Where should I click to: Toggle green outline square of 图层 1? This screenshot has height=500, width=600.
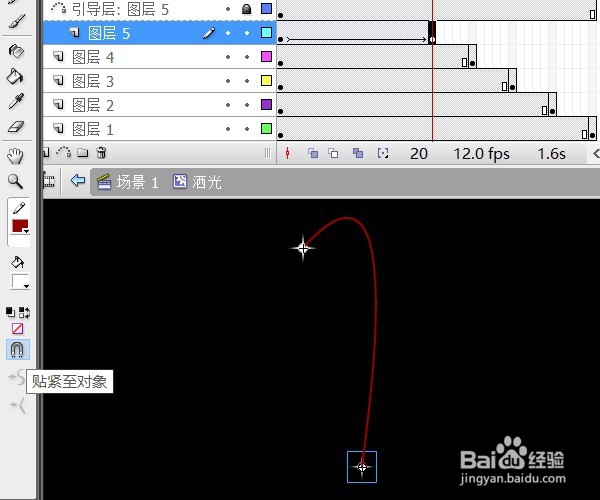coord(266,129)
